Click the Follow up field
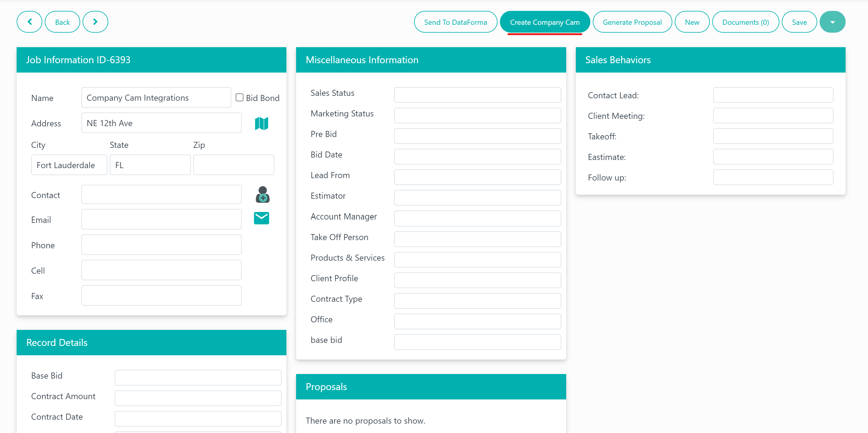 (773, 177)
